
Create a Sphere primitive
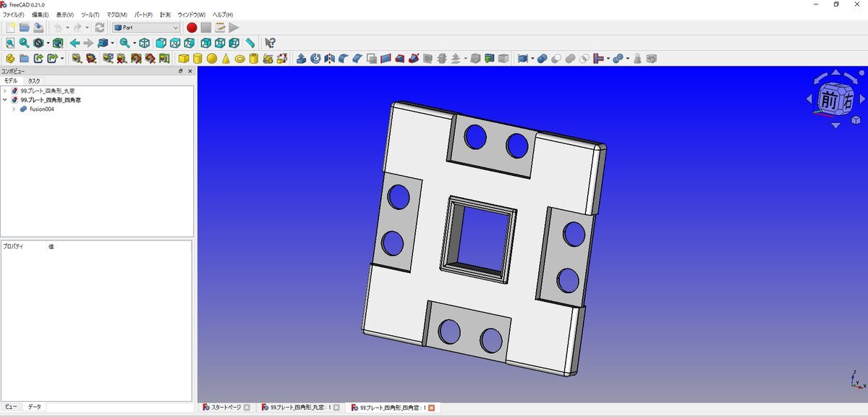tap(212, 59)
